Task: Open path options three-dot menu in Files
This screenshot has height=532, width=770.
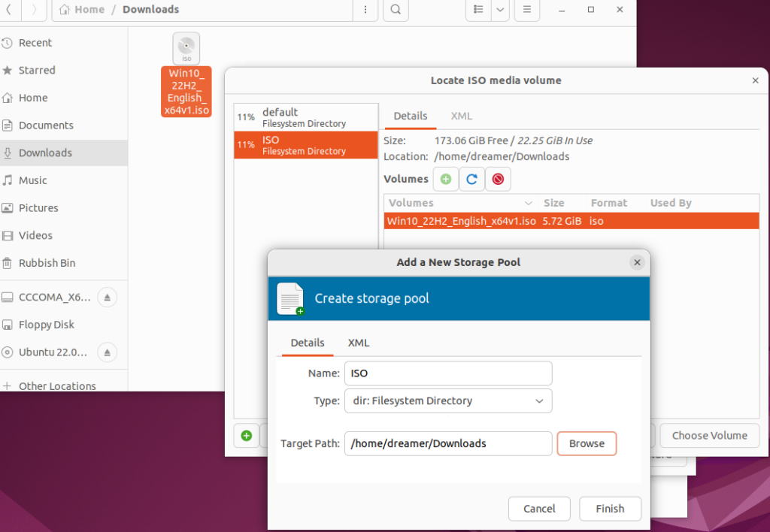Action: pos(365,9)
